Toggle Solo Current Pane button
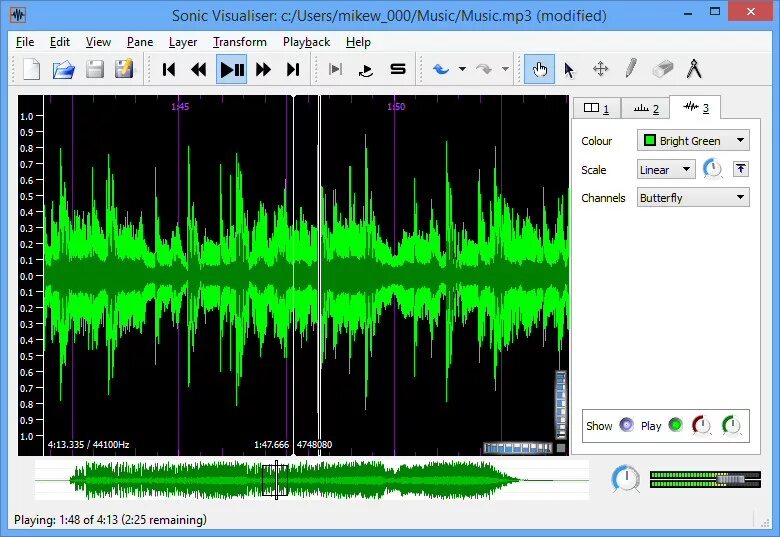This screenshot has height=537, width=780. click(x=398, y=69)
